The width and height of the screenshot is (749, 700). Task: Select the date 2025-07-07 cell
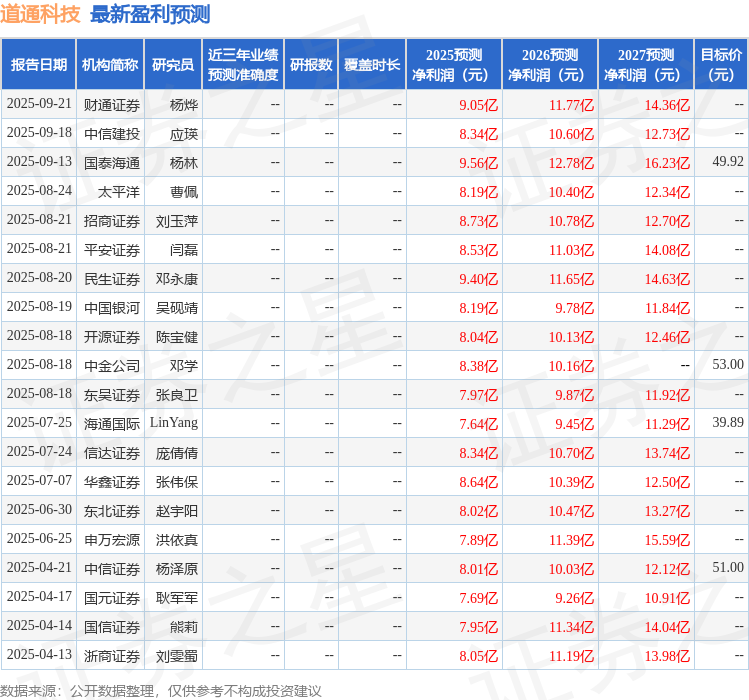coord(39,480)
